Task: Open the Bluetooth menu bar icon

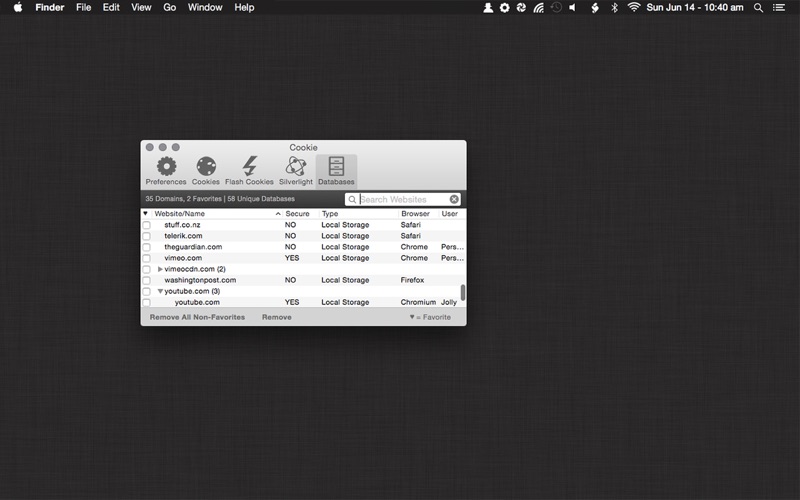Action: pyautogui.click(x=614, y=8)
